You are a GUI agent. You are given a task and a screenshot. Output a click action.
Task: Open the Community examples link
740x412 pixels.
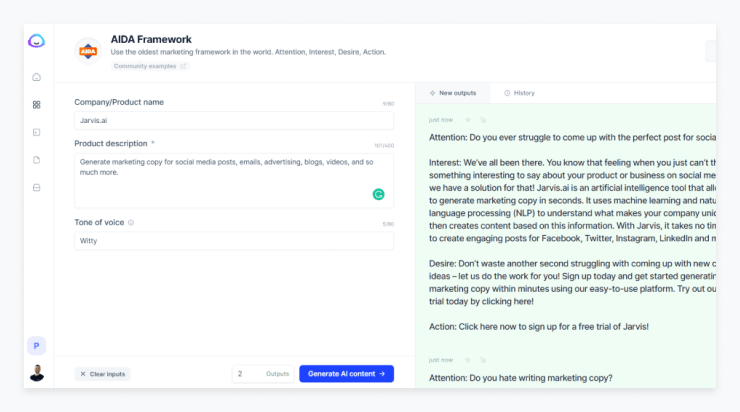(150, 66)
